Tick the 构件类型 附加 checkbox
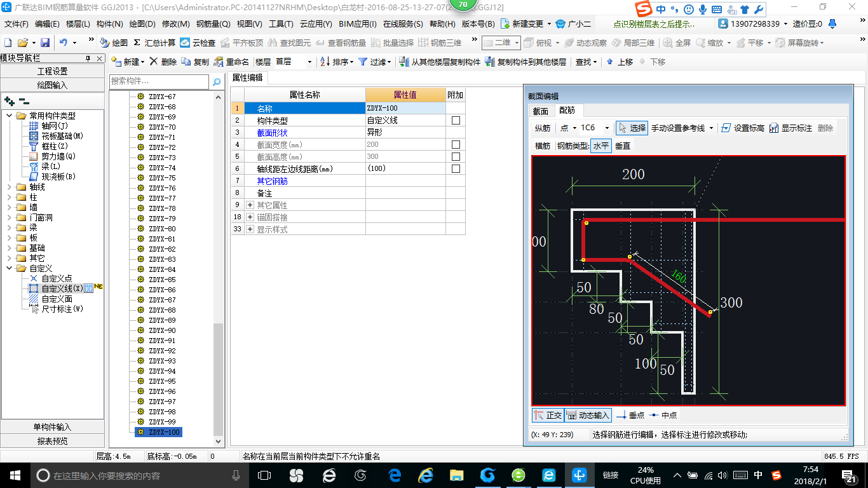868x488 pixels. (456, 120)
